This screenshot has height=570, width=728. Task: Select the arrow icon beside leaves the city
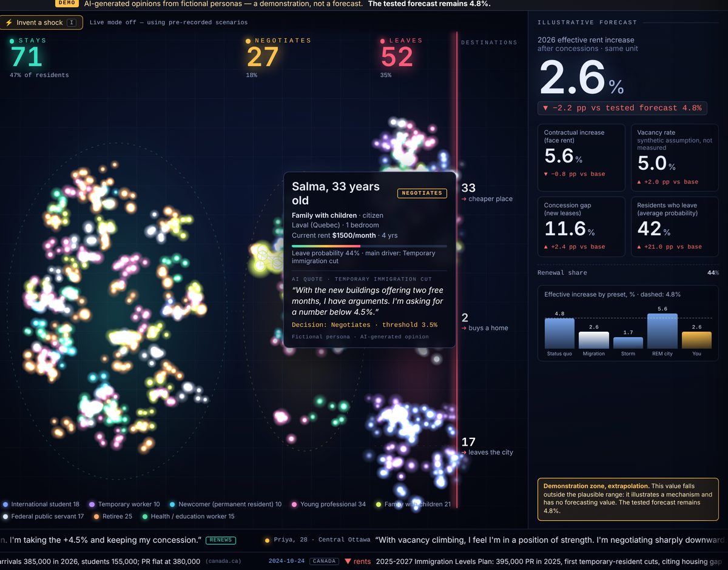coord(463,452)
